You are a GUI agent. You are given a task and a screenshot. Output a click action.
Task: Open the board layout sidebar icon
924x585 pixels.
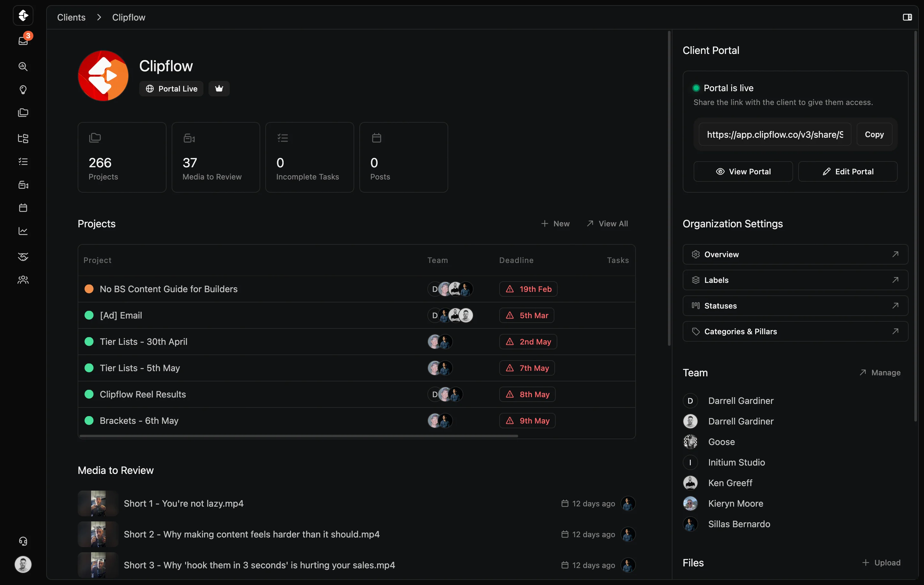click(23, 138)
